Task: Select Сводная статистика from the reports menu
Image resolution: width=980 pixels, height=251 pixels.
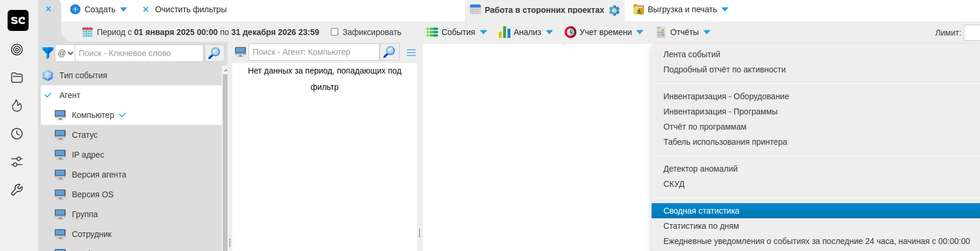Action: click(701, 211)
